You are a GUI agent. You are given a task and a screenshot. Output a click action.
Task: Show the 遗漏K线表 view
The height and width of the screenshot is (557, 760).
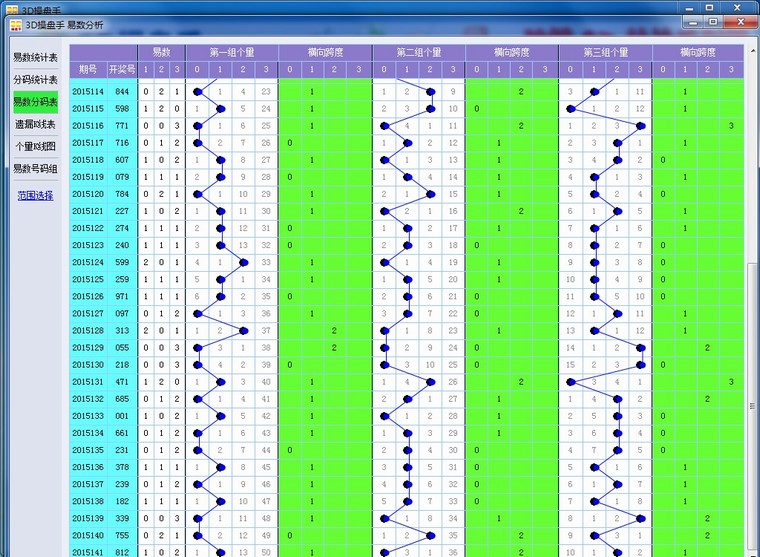click(35, 124)
